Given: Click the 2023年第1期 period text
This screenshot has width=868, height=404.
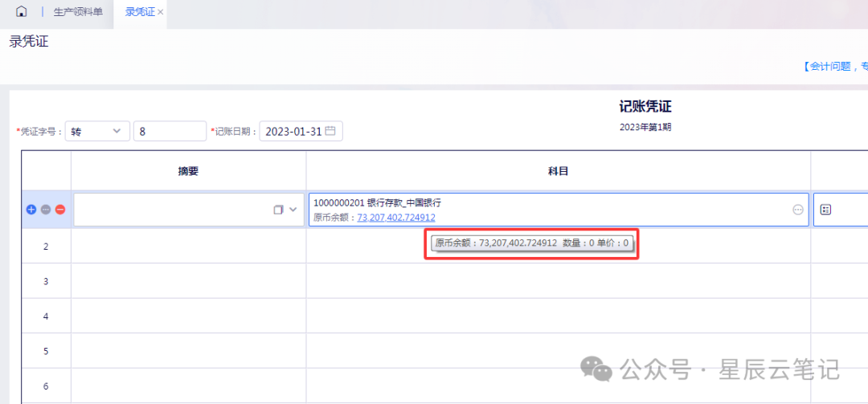Looking at the screenshot, I should pyautogui.click(x=645, y=127).
